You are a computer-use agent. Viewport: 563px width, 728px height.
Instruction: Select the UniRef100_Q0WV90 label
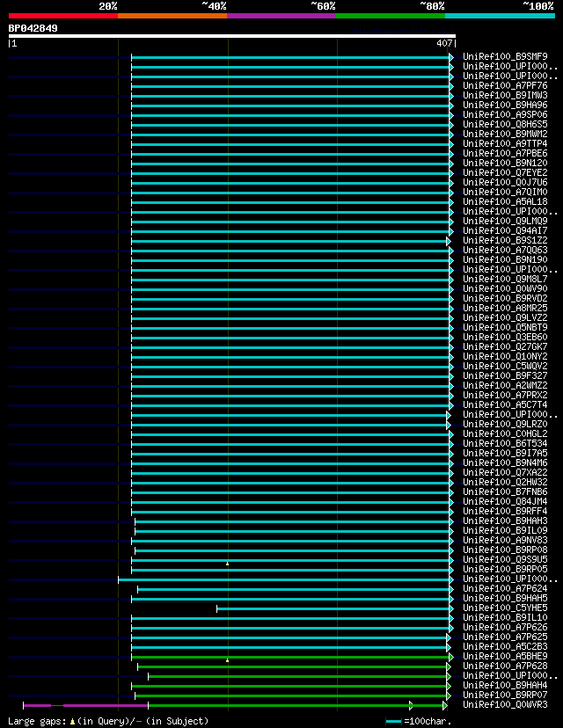(x=505, y=288)
